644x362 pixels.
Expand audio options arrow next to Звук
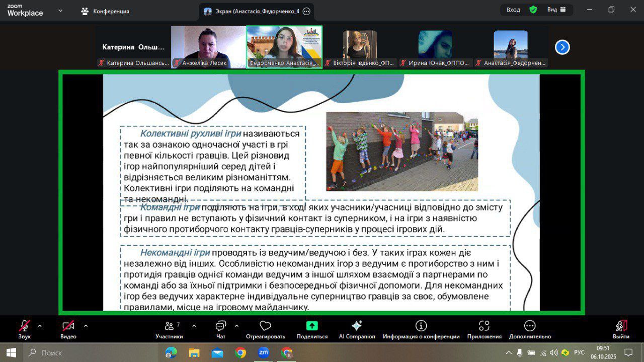coord(40,325)
